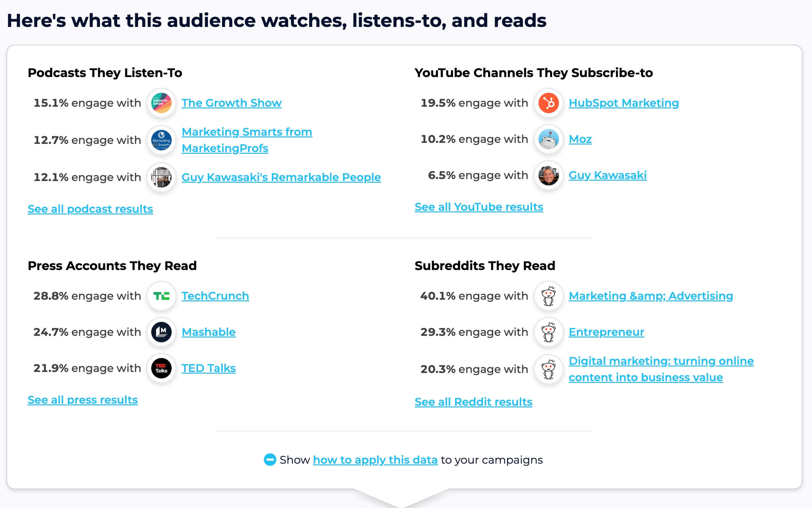
Task: Open Marketing Smarts from MarketingProfs link
Action: tap(247, 140)
